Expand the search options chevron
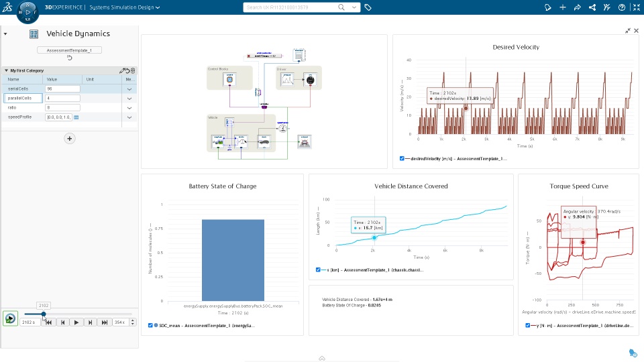The width and height of the screenshot is (644, 362). coord(354,7)
